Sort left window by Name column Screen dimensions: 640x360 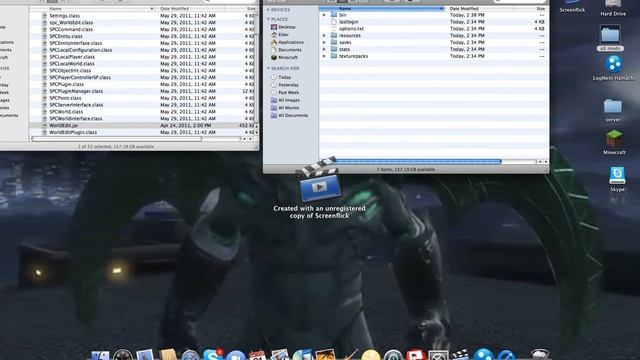click(x=93, y=9)
